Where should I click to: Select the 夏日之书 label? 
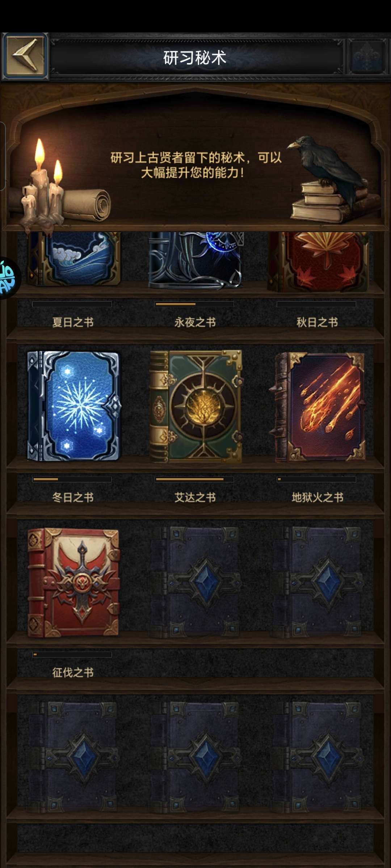73,322
